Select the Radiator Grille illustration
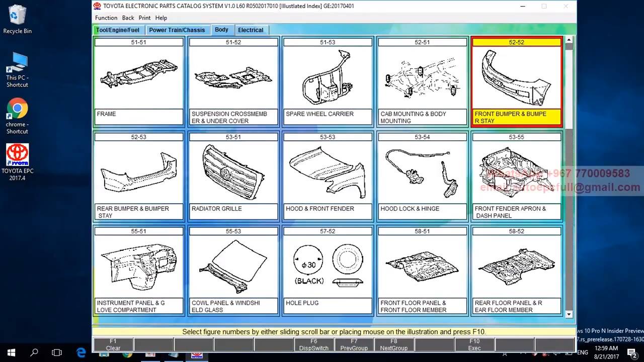 point(233,176)
